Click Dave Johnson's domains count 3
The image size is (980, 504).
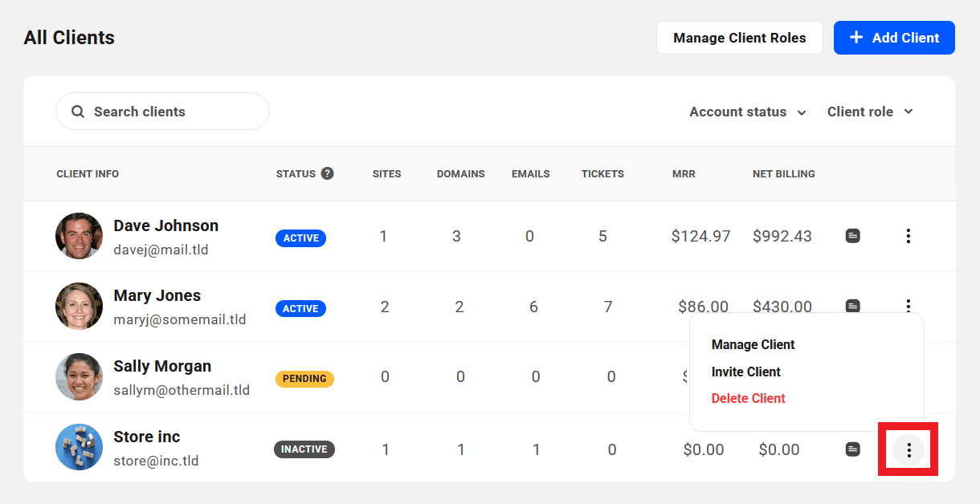click(456, 236)
